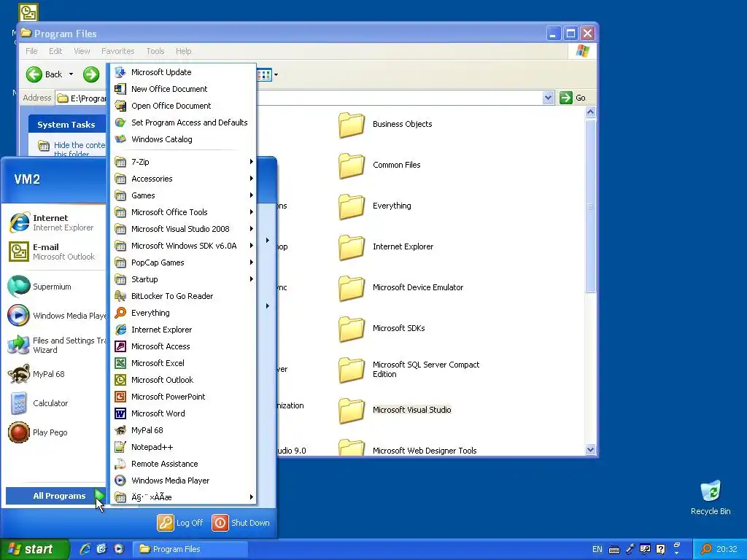The image size is (747, 560).
Task: Click the EN language indicator in tray
Action: tap(597, 549)
